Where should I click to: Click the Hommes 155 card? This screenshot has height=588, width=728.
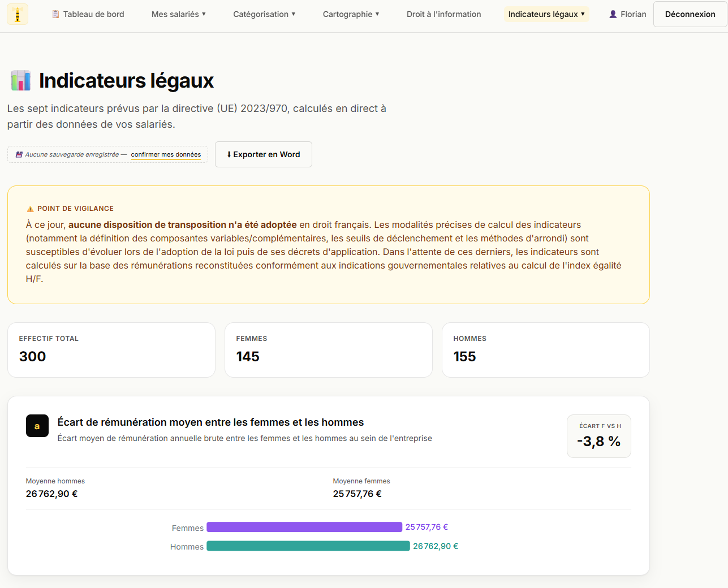click(546, 350)
